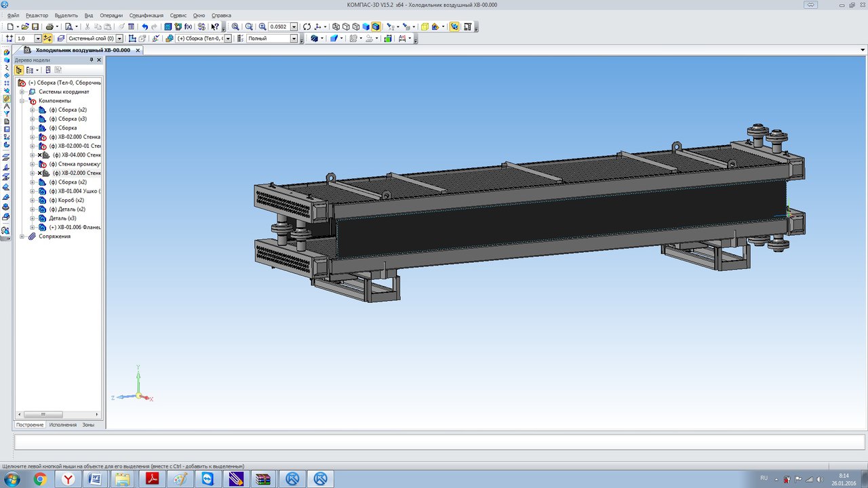Click the Print icon
Screen dimensions: 868x488
point(49,26)
